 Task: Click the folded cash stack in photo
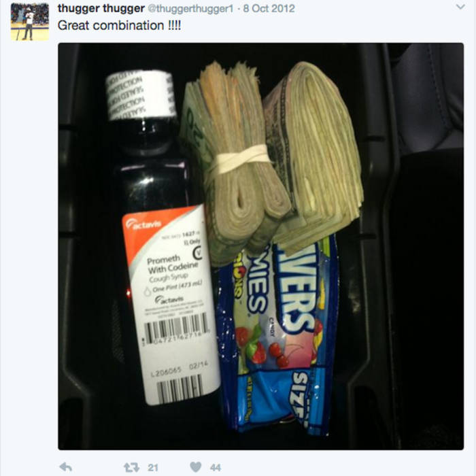pos(314,158)
